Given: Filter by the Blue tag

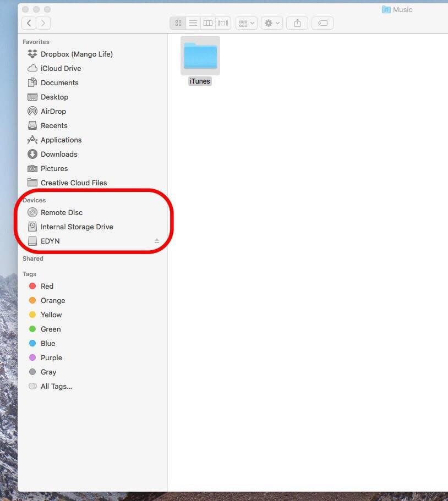Looking at the screenshot, I should click(47, 343).
